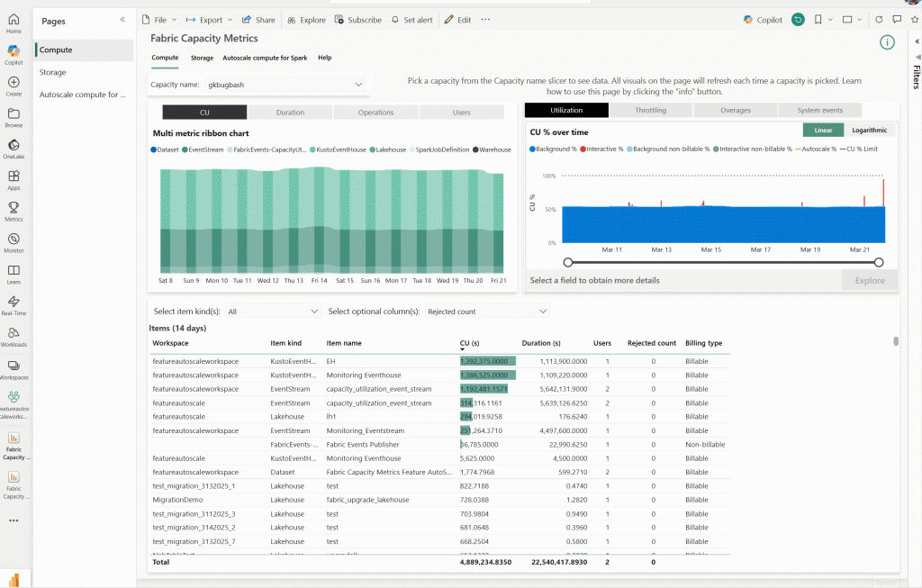
Task: Switch ribbon chart to Duration tab
Action: point(290,113)
